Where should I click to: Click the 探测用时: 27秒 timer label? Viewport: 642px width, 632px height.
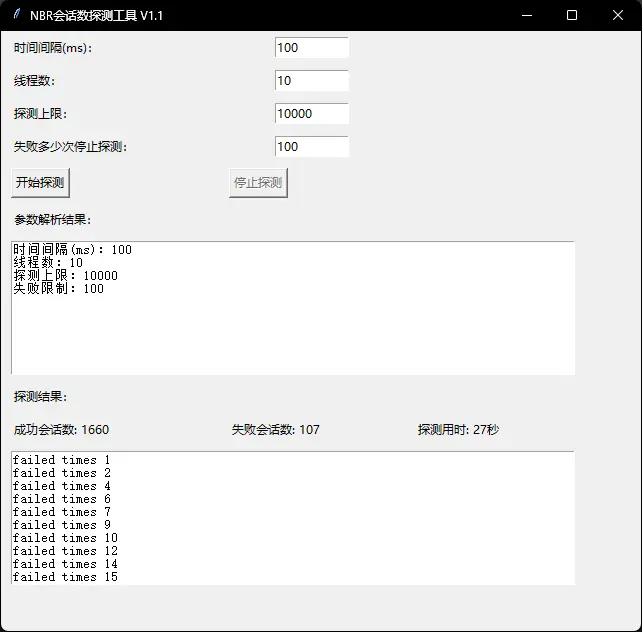click(458, 430)
